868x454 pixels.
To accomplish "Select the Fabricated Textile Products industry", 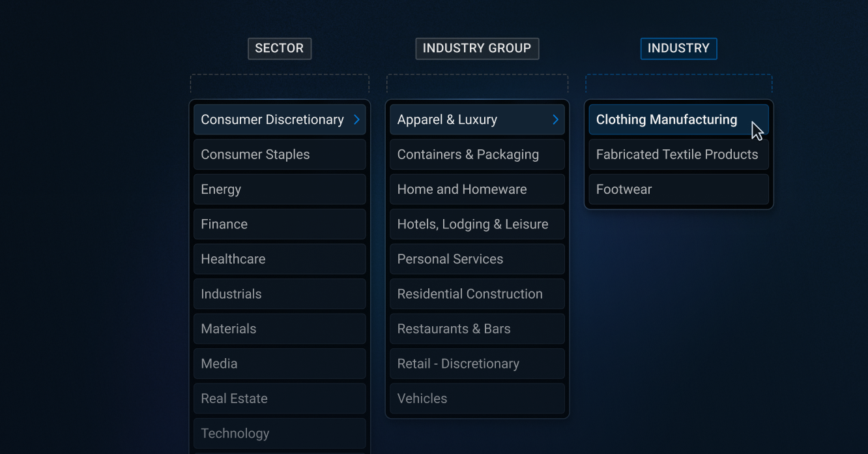I will click(678, 154).
